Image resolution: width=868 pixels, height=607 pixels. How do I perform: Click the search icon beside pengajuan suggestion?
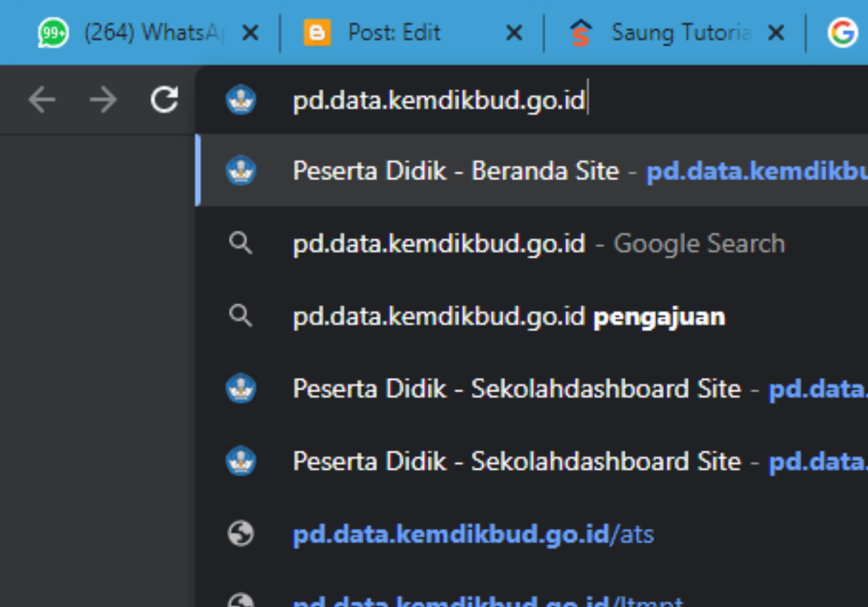(240, 316)
